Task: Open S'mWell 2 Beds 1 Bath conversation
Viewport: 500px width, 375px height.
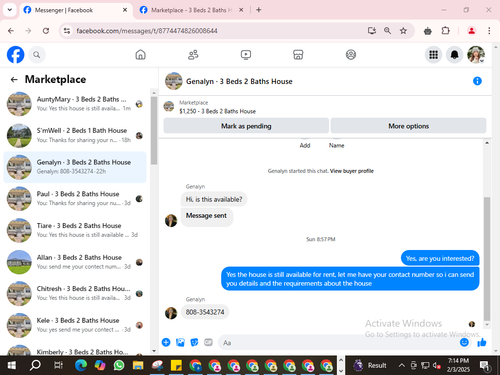Action: click(x=75, y=135)
